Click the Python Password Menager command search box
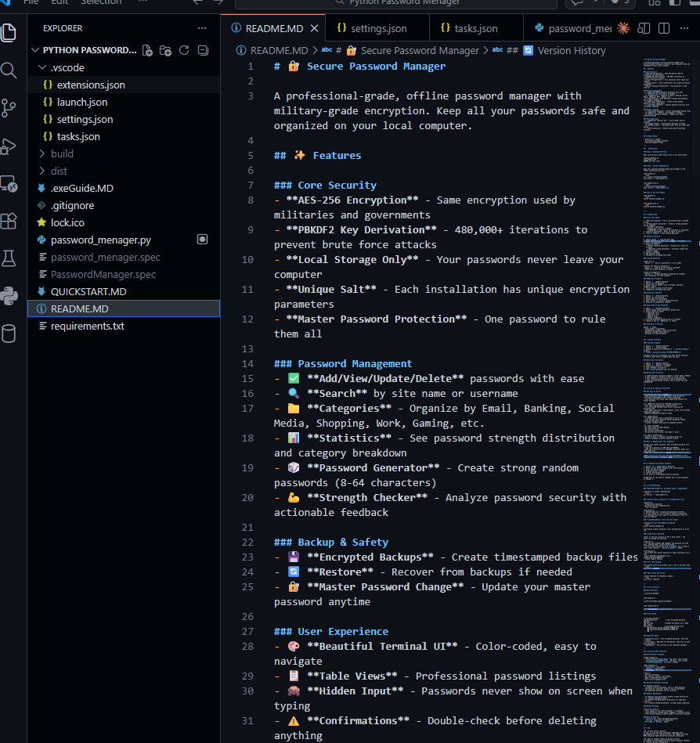The height and width of the screenshot is (743, 700). 395,3
